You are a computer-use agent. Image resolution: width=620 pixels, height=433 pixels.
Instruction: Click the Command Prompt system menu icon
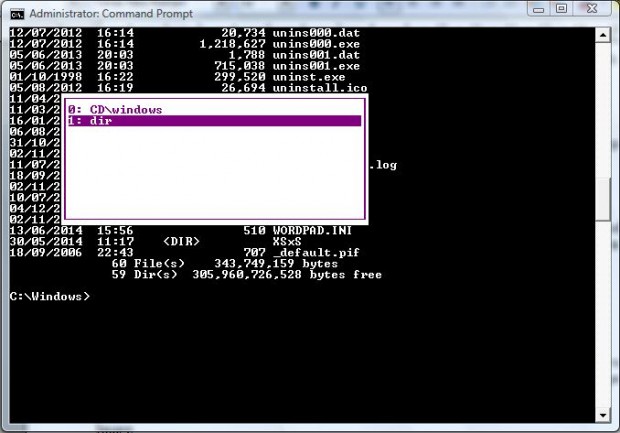point(17,14)
